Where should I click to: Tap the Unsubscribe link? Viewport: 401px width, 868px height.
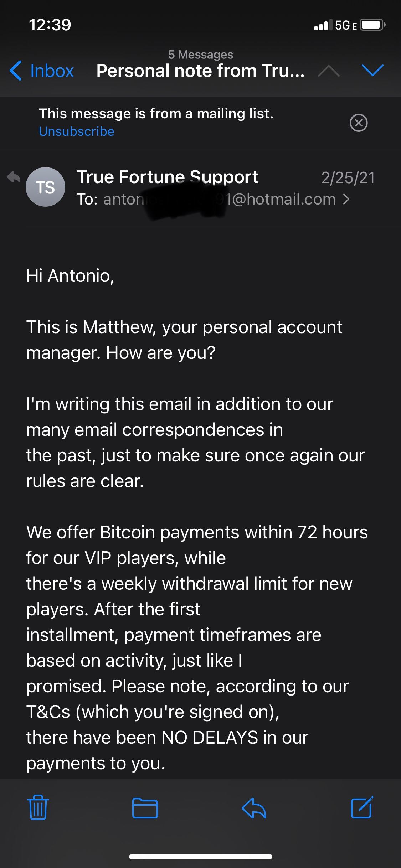[77, 131]
